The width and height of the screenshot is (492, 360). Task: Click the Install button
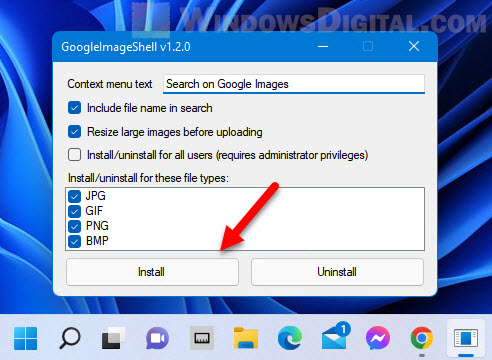point(152,272)
